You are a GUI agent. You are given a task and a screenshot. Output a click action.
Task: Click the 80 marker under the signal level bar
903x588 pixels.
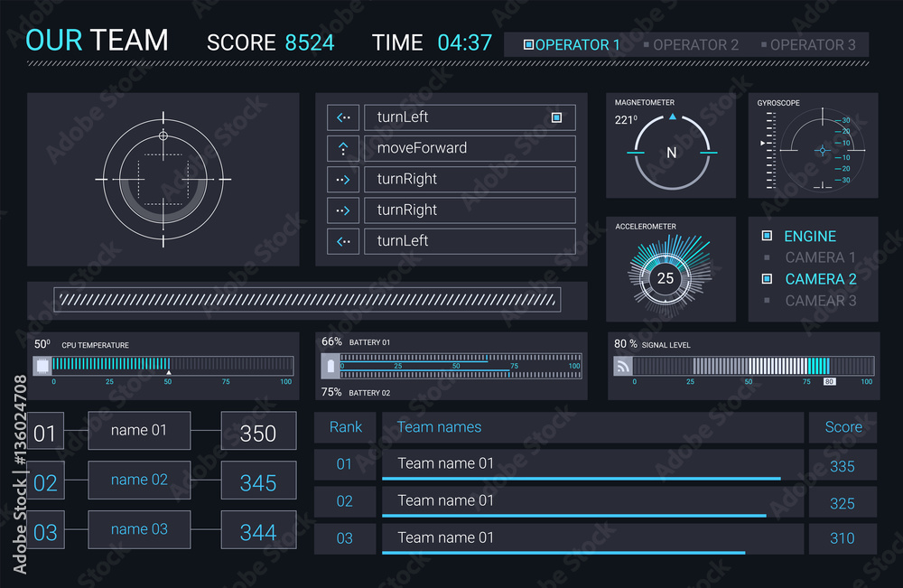[x=829, y=382]
